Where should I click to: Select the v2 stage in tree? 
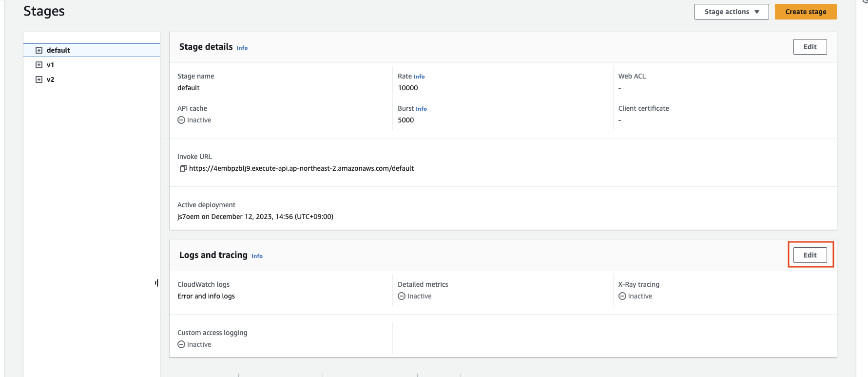(51, 79)
